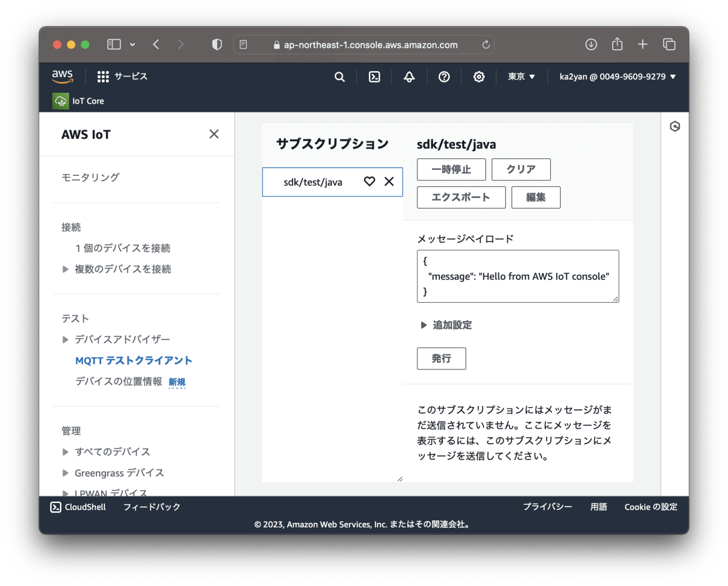Click サービス menu label
This screenshot has width=728, height=586.
pos(131,76)
